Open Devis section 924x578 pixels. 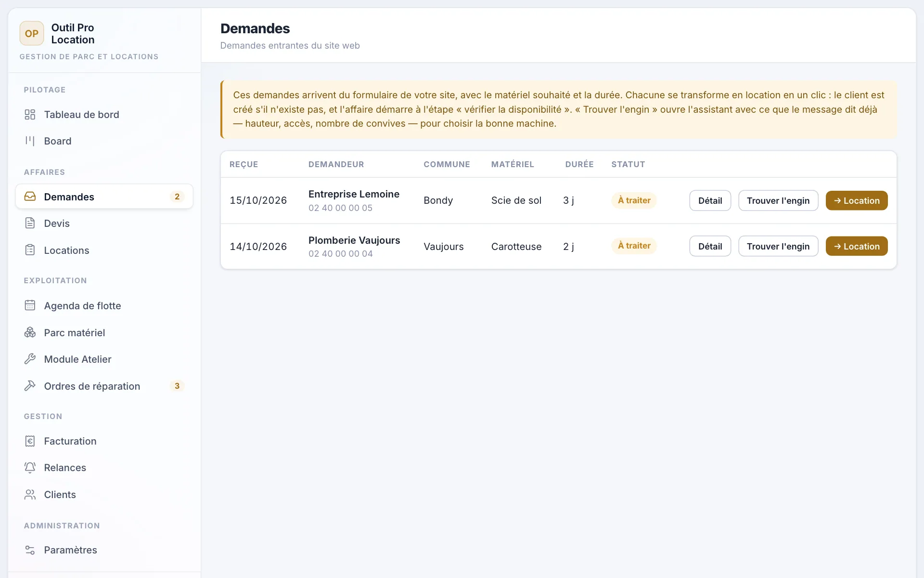tap(104, 223)
